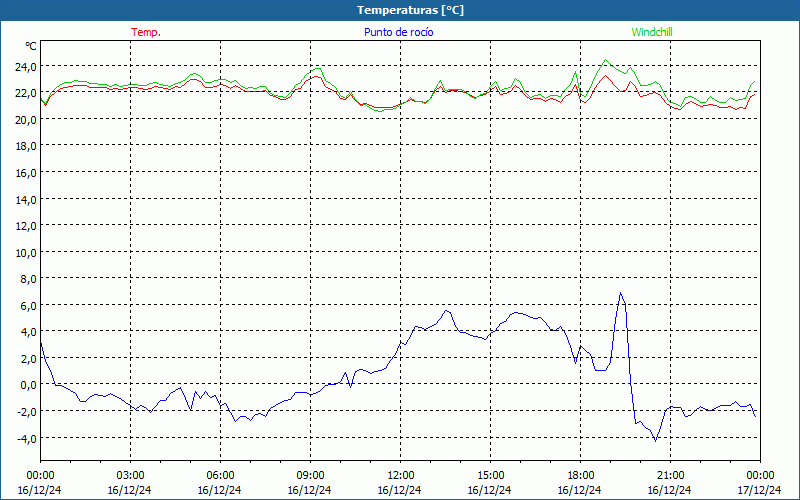Click the 4,0 y-axis value
The height and width of the screenshot is (500, 800).
click(x=28, y=332)
